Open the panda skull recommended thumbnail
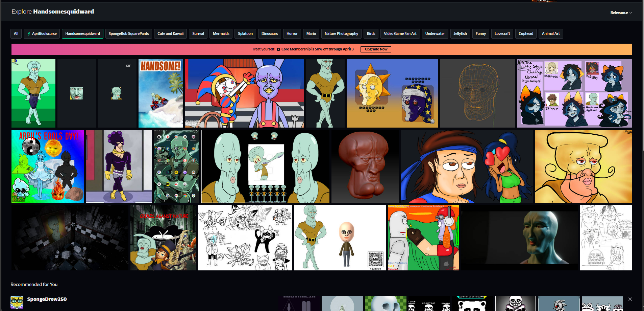644x311 pixels. pyautogui.click(x=472, y=304)
